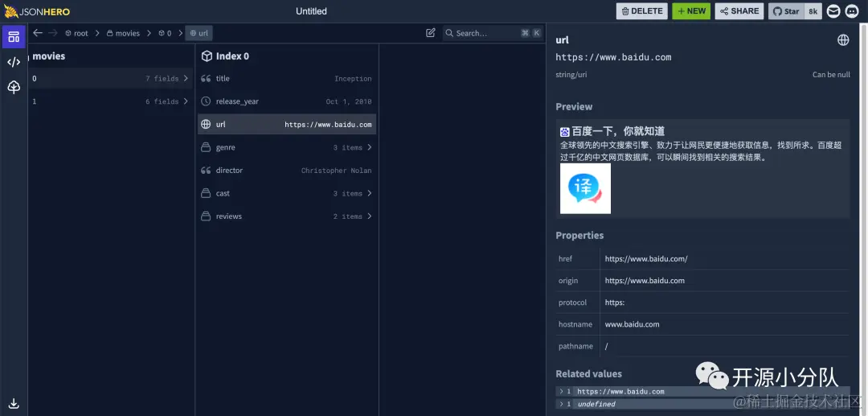The width and height of the screenshot is (868, 416).
Task: Click the pathname value slash
Action: (x=606, y=346)
